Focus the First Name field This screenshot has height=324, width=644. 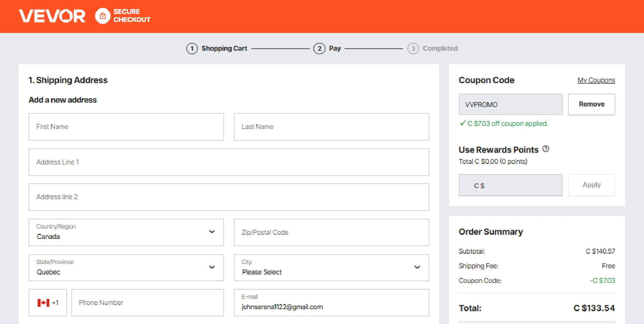tap(126, 127)
